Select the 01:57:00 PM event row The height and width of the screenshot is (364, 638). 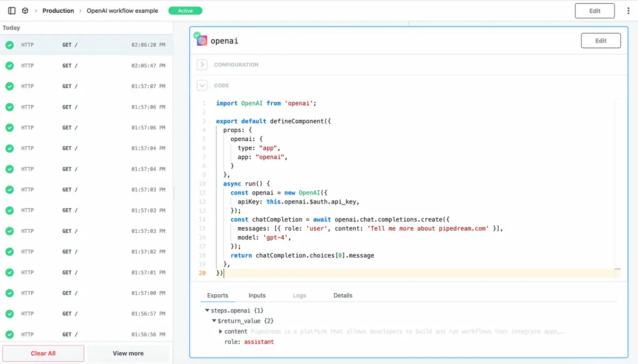point(86,293)
